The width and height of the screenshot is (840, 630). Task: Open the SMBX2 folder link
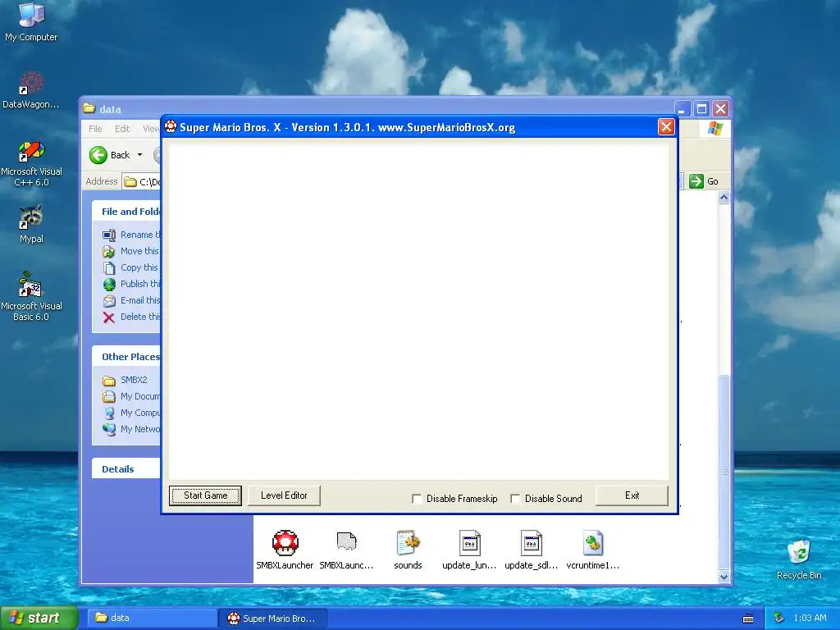(x=125, y=380)
